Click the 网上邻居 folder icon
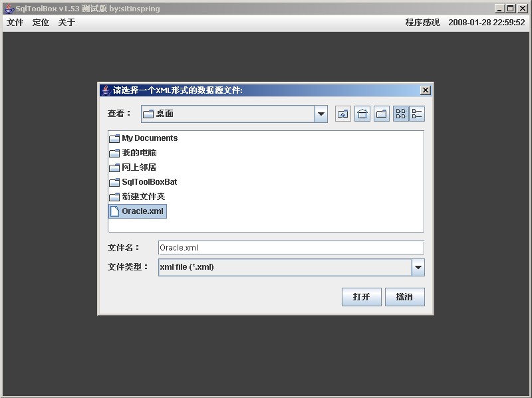This screenshot has width=532, height=398. pyautogui.click(x=114, y=167)
